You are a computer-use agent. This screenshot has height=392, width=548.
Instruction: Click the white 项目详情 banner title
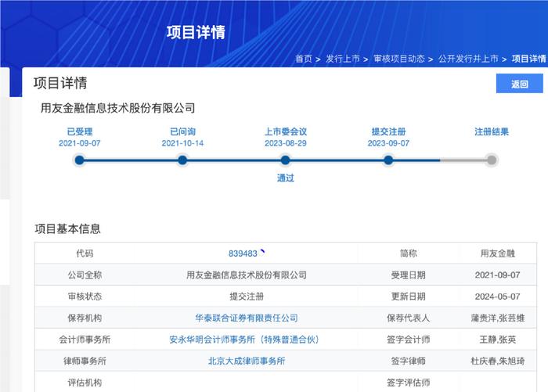click(196, 33)
